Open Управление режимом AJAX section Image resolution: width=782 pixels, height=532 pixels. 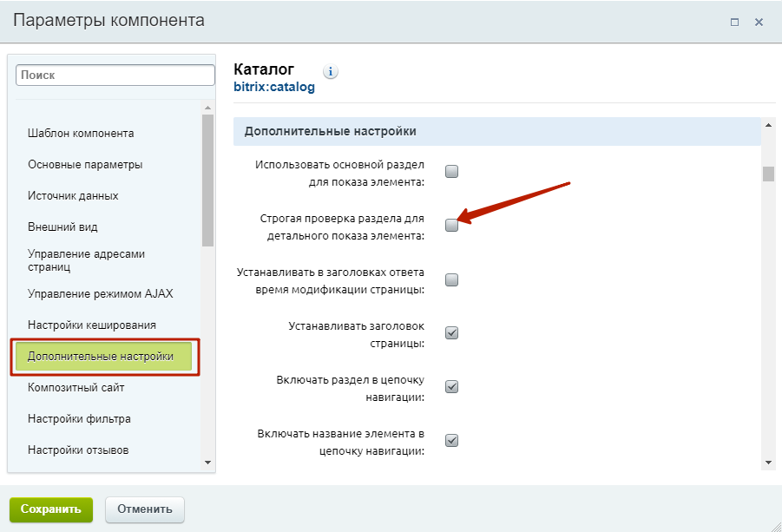click(100, 294)
